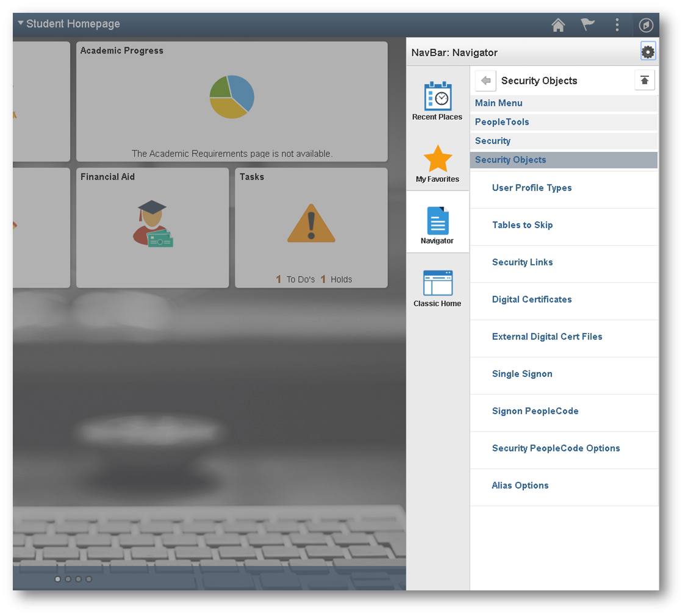Open Signon PeopleCode
This screenshot has width=685, height=616.
[x=535, y=411]
